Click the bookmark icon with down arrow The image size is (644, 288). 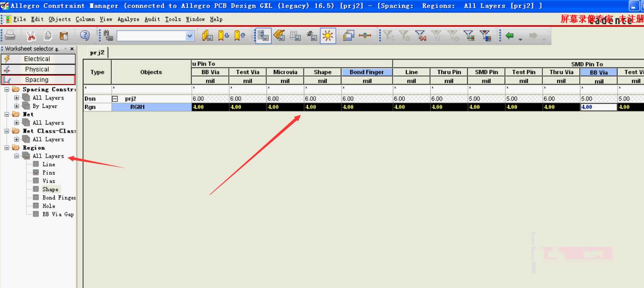tap(223, 36)
